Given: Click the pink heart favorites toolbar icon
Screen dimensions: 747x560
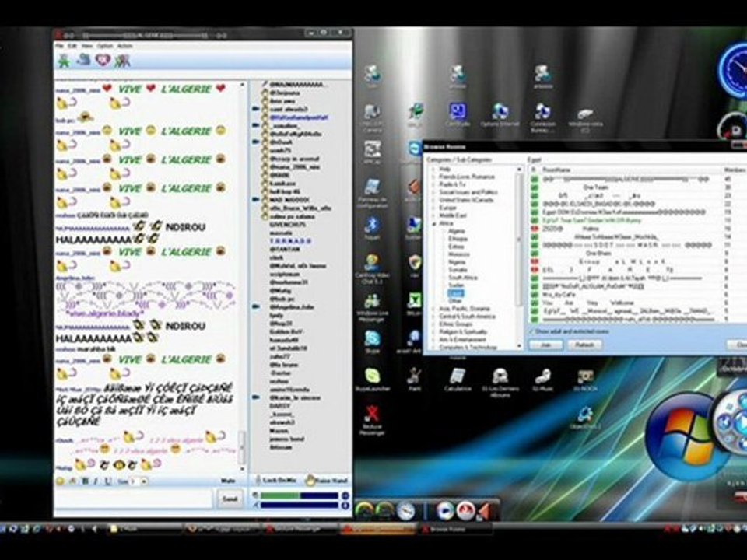Looking at the screenshot, I should [102, 60].
